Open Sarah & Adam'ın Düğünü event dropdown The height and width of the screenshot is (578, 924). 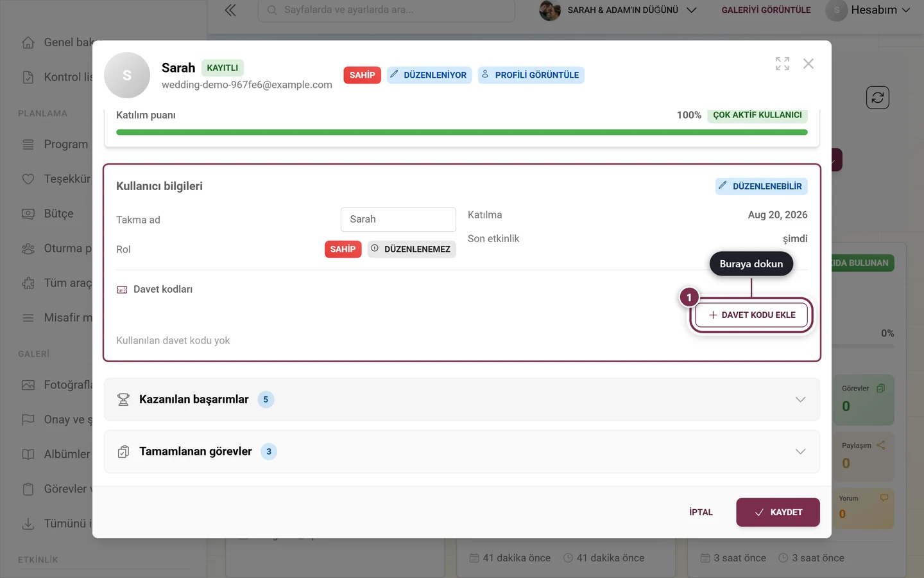coord(618,10)
